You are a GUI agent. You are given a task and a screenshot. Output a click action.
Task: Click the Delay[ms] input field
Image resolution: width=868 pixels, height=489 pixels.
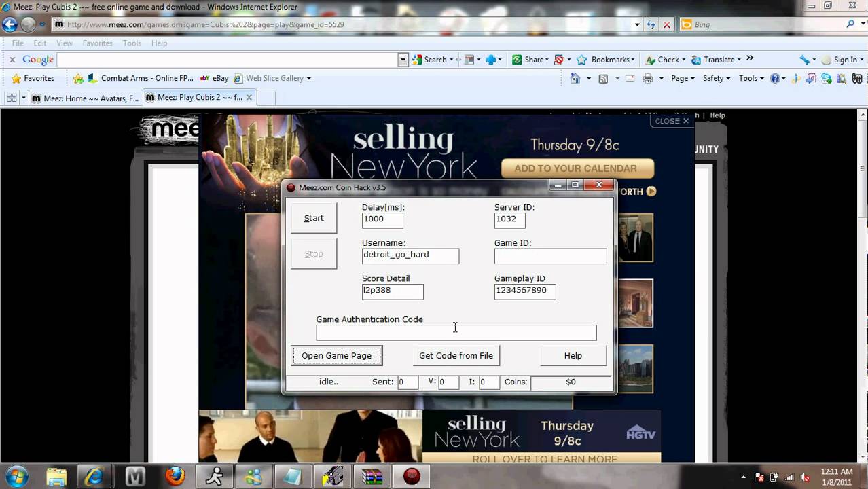tap(382, 219)
